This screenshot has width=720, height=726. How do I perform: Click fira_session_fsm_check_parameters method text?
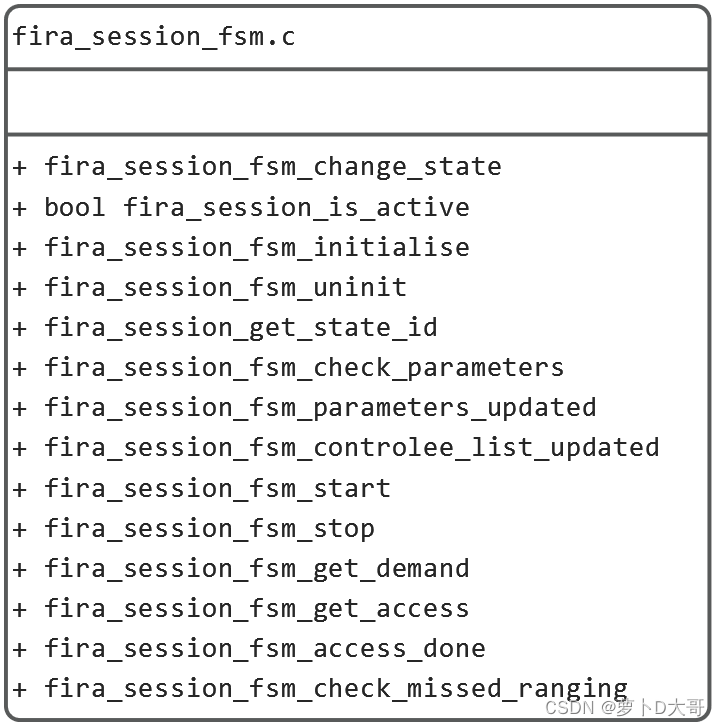[x=303, y=367]
